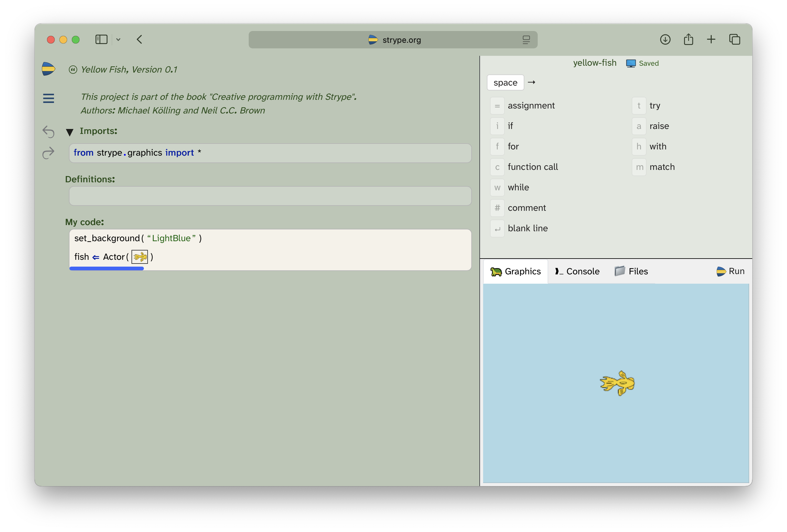Screen dimensions: 787x532
Task: Click the Saved status indicator
Action: [642, 63]
